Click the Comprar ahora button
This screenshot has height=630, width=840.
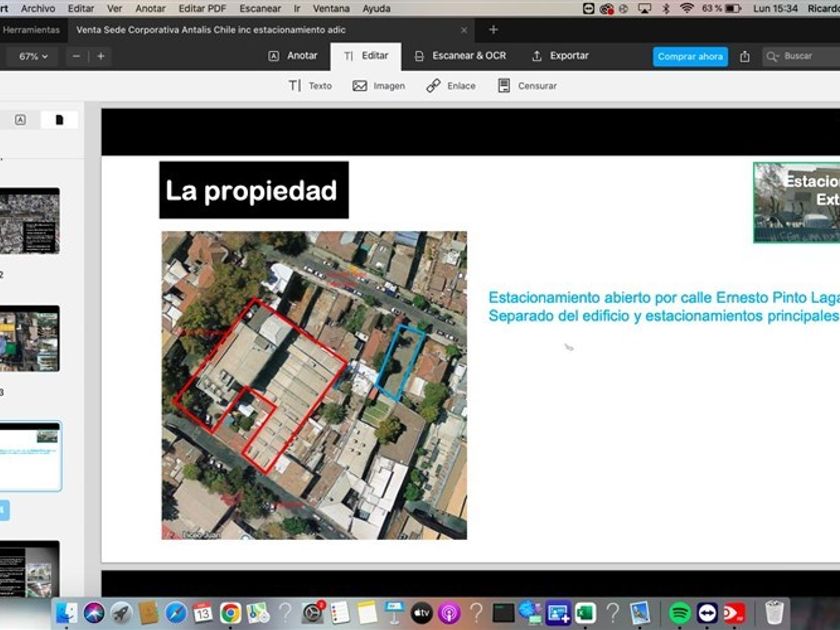[x=690, y=56]
